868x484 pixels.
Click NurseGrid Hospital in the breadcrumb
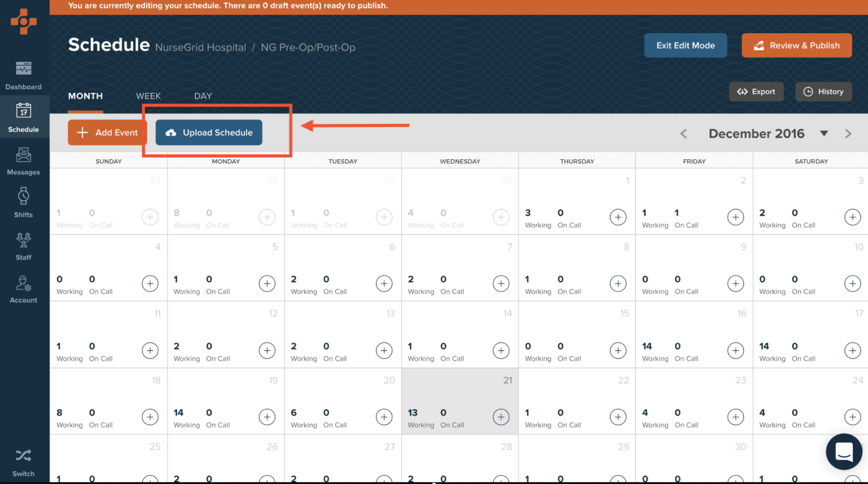pos(200,47)
